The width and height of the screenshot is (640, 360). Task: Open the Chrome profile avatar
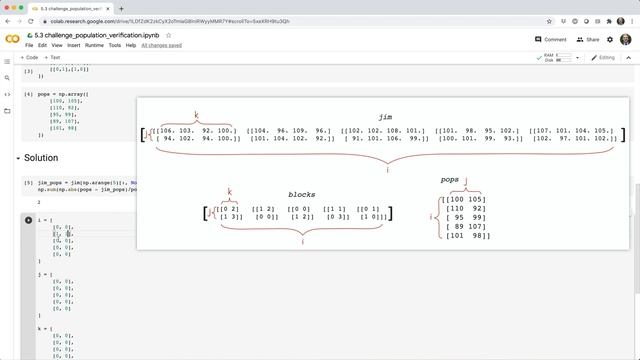click(621, 21)
